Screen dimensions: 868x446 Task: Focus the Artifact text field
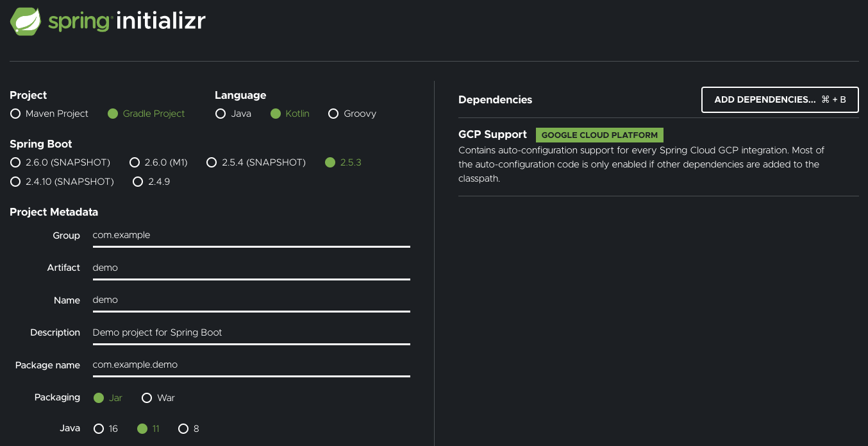pos(251,268)
